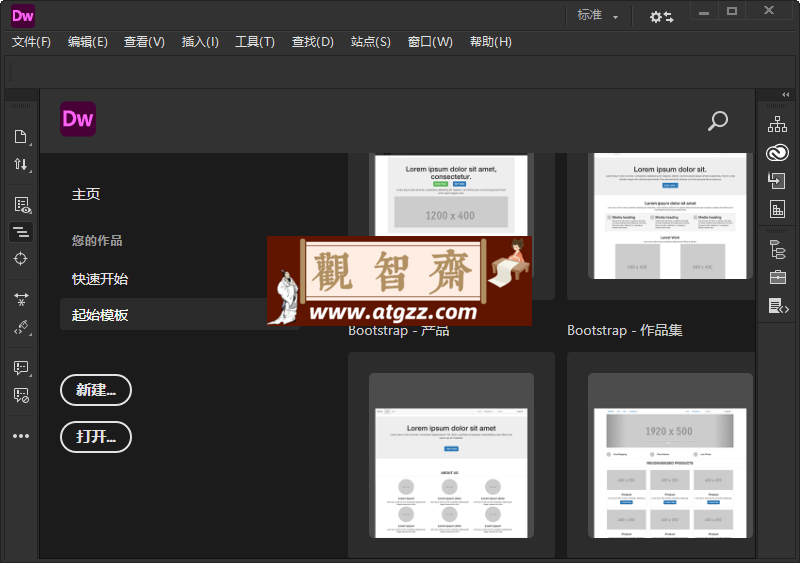Viewport: 800px width, 563px height.
Task: Click the apply comment icon
Action: click(21, 368)
